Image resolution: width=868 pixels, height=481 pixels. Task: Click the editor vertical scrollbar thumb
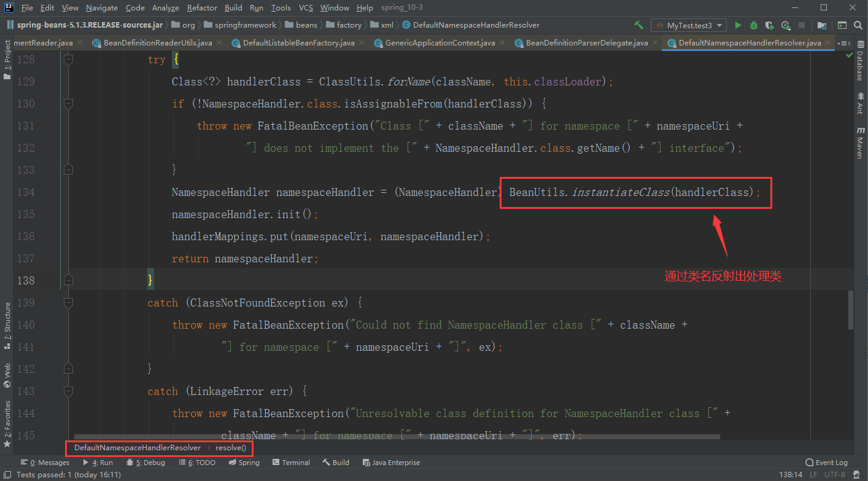pos(850,310)
